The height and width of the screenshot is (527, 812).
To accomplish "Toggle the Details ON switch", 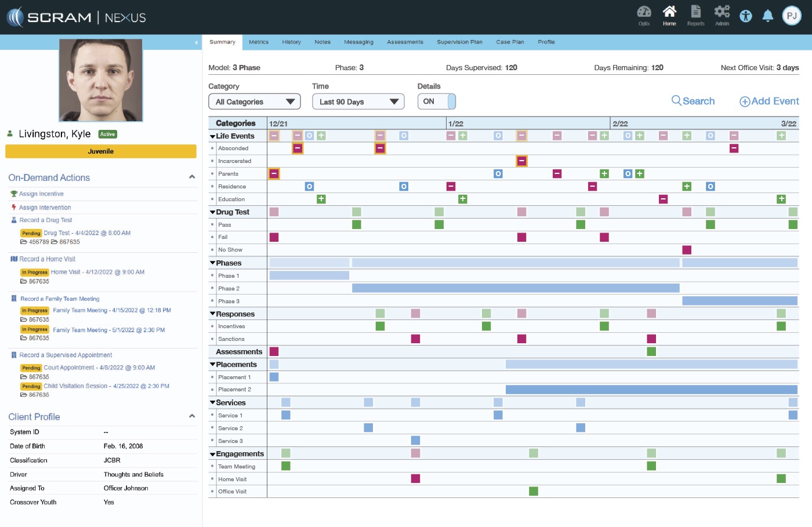I will (436, 101).
